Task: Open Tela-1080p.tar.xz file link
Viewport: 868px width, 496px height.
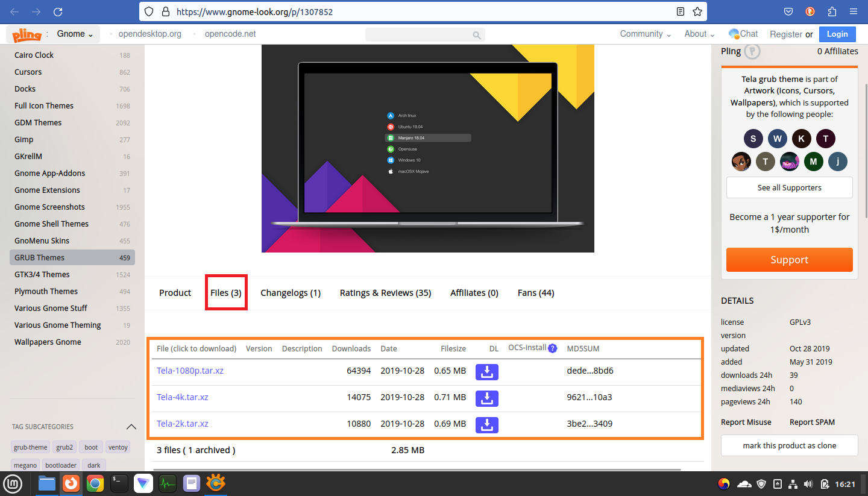Action: click(190, 371)
